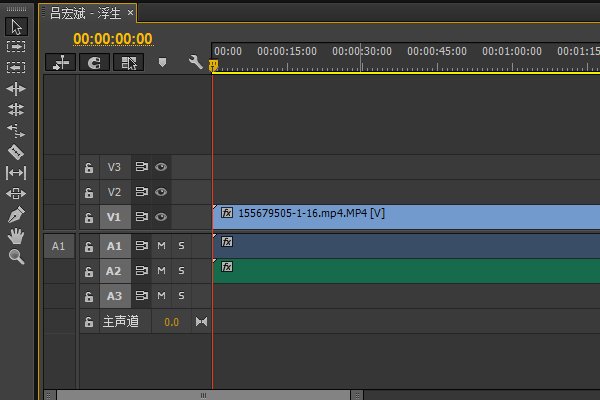The width and height of the screenshot is (600, 400).
Task: Toggle nest sequence insert button
Action: click(x=60, y=62)
